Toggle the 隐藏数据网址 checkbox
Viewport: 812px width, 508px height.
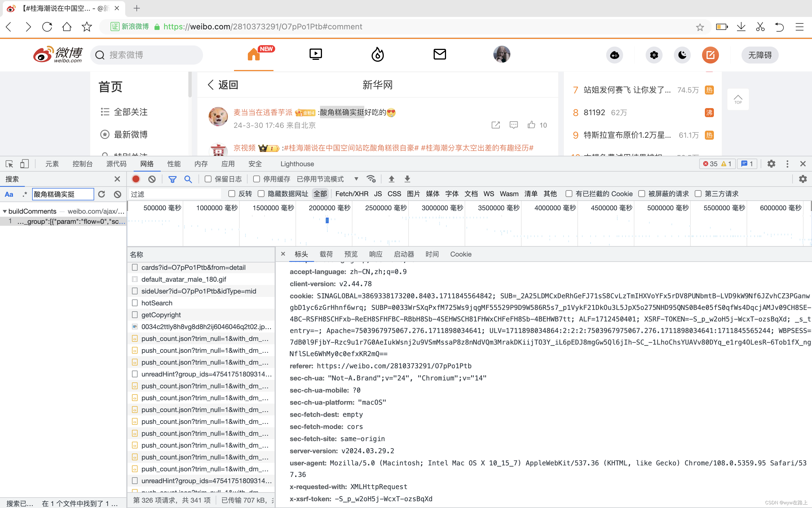coord(261,194)
